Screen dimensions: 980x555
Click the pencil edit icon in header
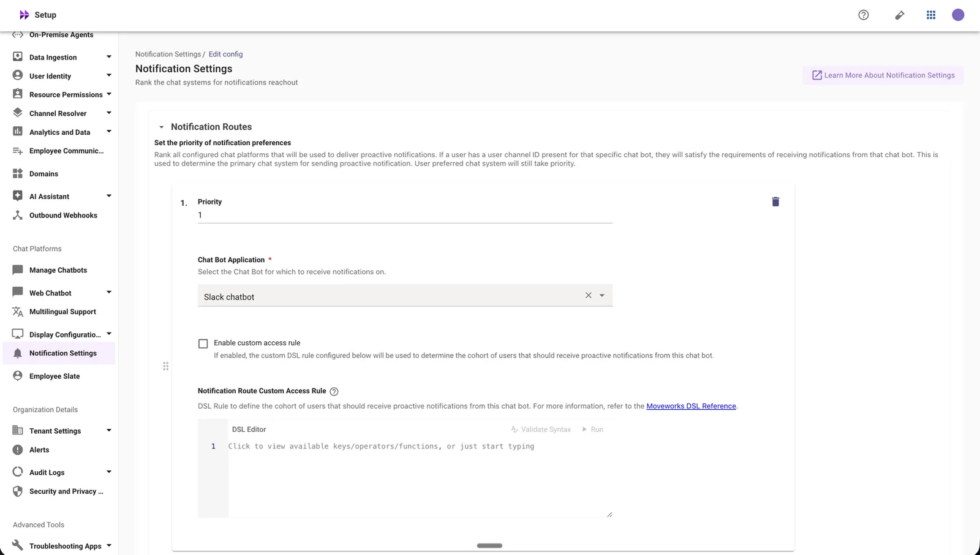point(899,15)
